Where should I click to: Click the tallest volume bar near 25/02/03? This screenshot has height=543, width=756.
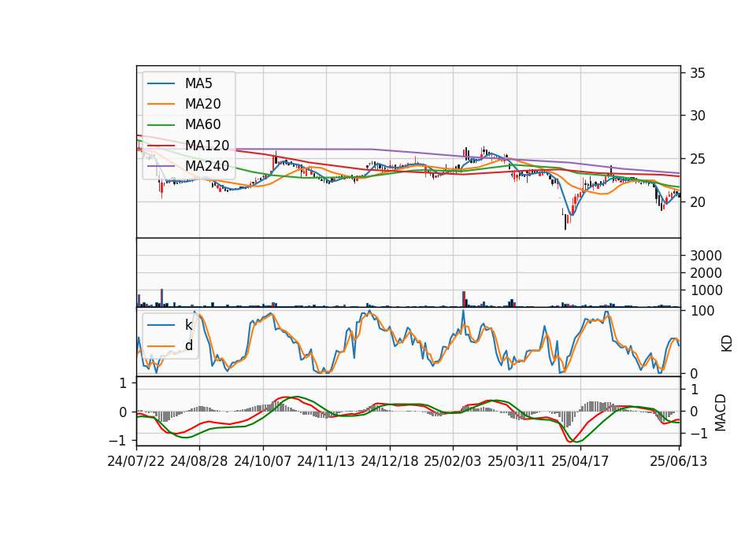coord(464,299)
